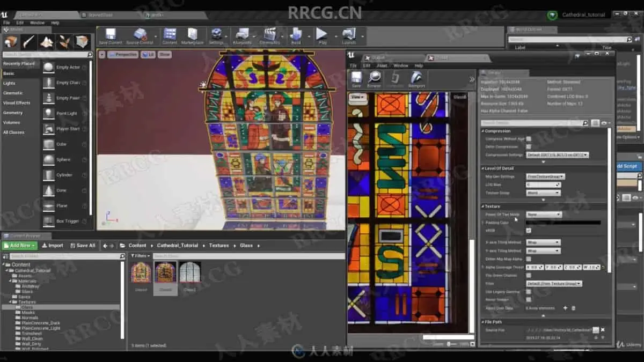Click Import in Content Browser
The width and height of the screenshot is (644, 362).
pos(52,246)
